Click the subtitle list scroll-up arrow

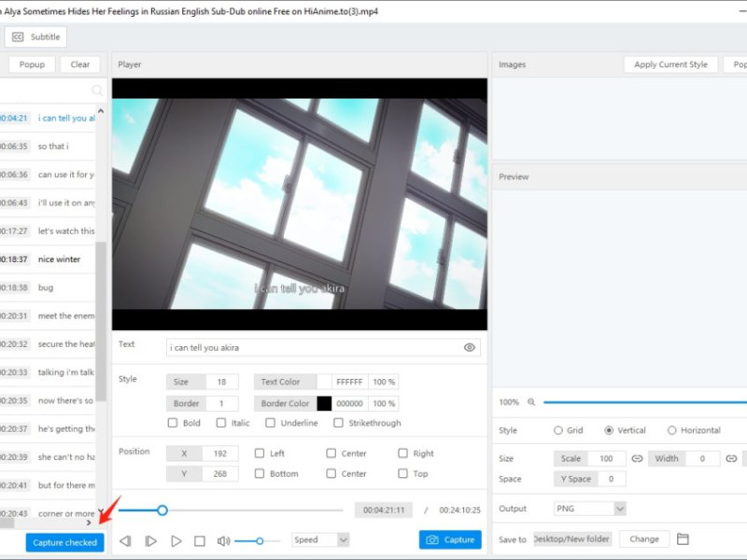pyautogui.click(x=101, y=111)
